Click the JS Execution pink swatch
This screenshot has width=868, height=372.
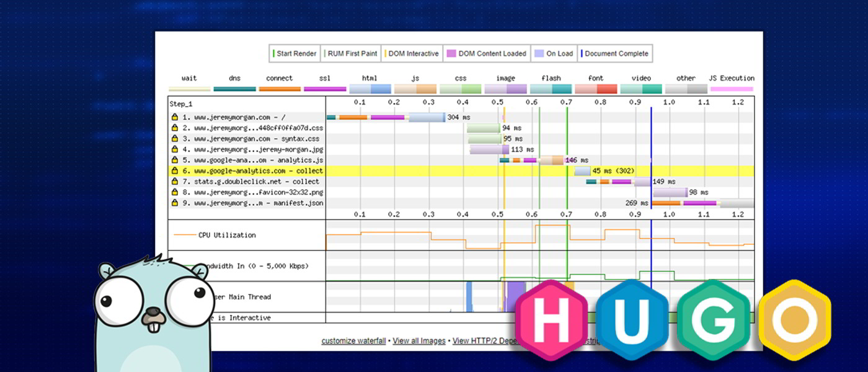[x=732, y=89]
